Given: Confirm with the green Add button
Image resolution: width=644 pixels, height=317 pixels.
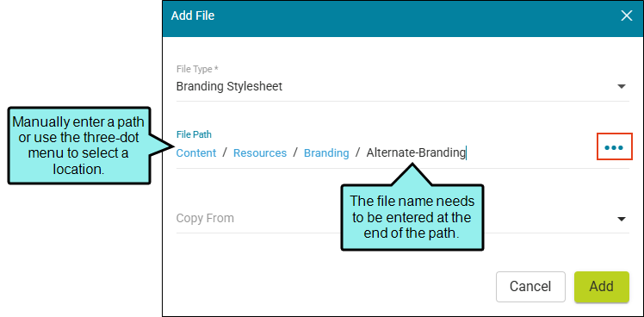Looking at the screenshot, I should click(x=601, y=287).
